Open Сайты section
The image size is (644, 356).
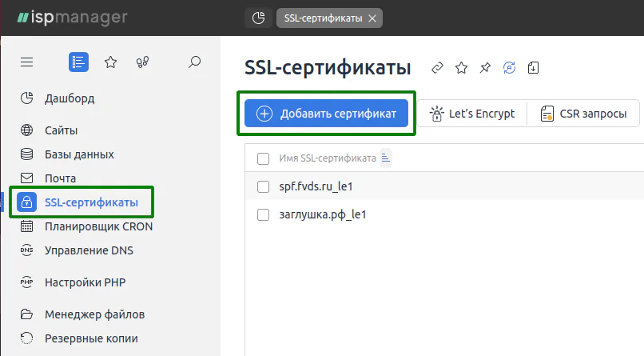pos(62,130)
